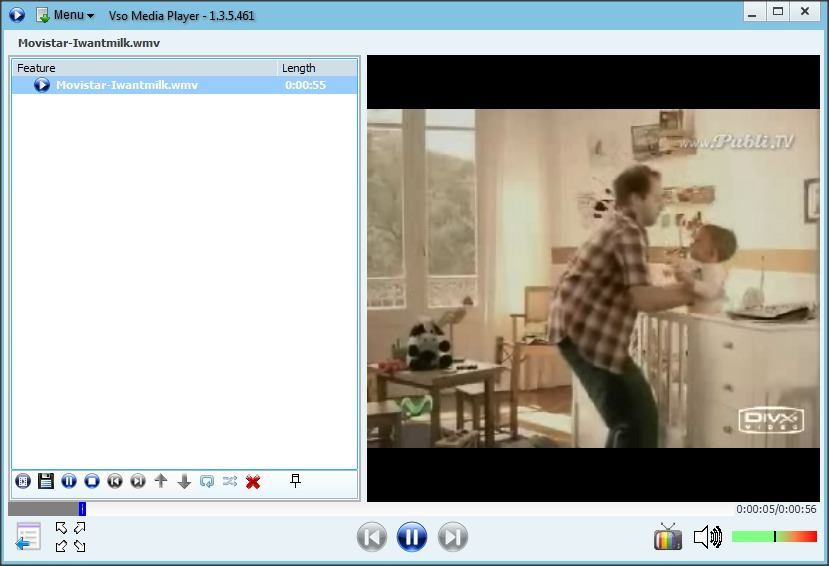Click the Length column header
Viewport: 829px width, 566px height.
point(317,68)
